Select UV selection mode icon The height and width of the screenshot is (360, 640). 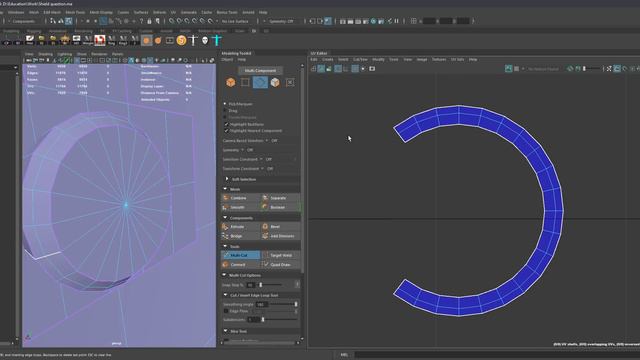coord(290,82)
